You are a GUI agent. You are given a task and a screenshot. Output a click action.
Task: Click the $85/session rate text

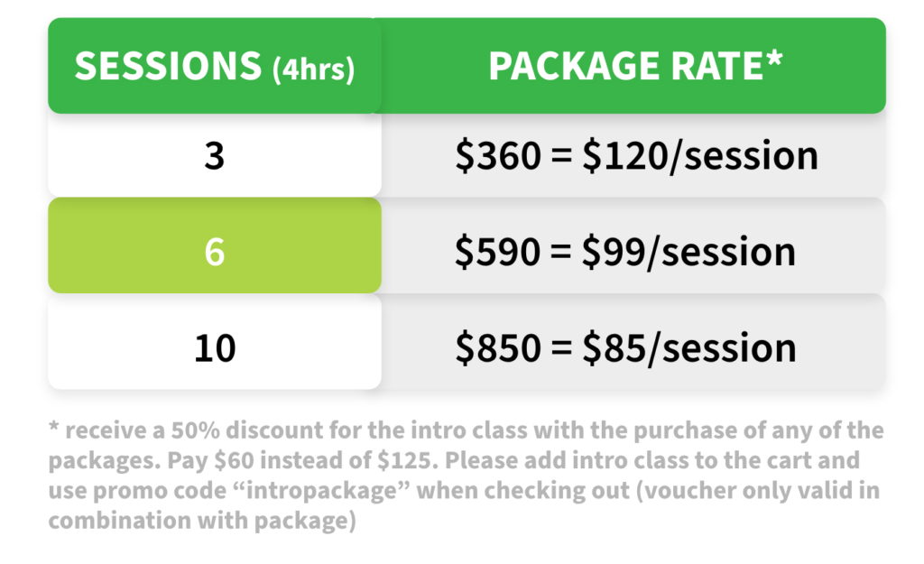pos(688,347)
